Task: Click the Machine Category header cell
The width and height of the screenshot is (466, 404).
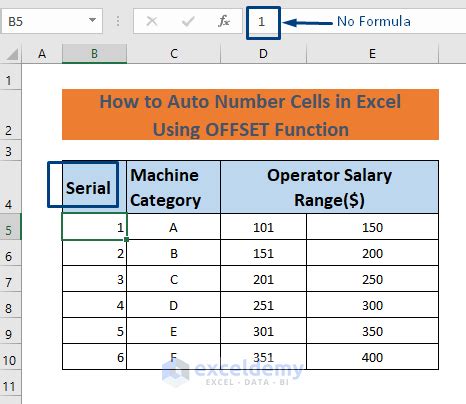Action: point(174,187)
